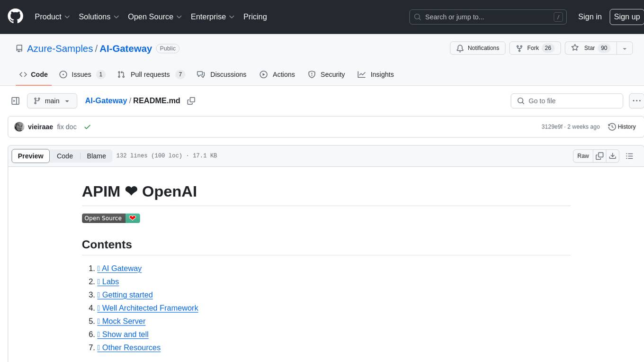Image resolution: width=644 pixels, height=362 pixels.
Task: Switch to the Pull requests tab
Action: [151, 74]
